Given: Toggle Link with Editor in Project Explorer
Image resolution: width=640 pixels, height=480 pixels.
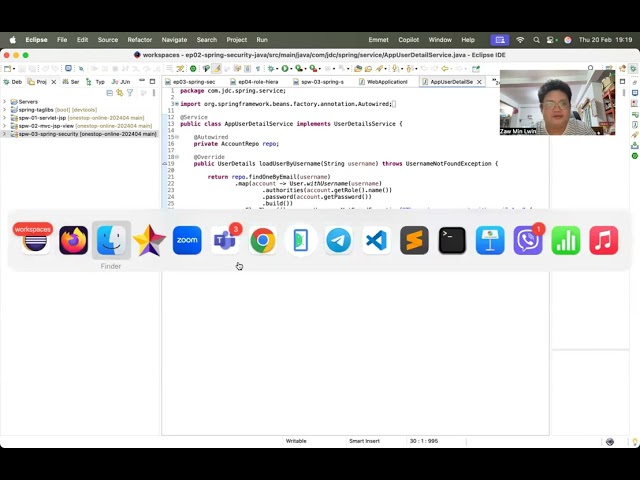Looking at the screenshot, I should coord(120,93).
